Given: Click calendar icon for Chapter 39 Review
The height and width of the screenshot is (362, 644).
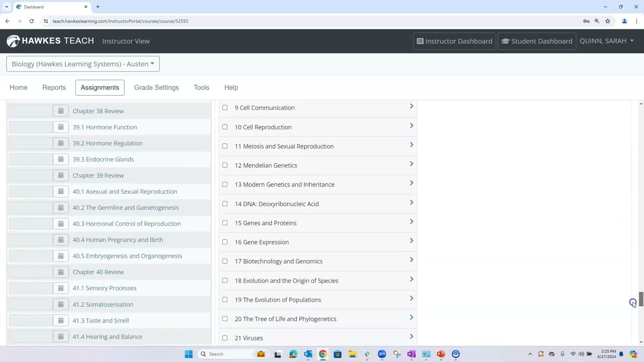Looking at the screenshot, I should pyautogui.click(x=60, y=175).
